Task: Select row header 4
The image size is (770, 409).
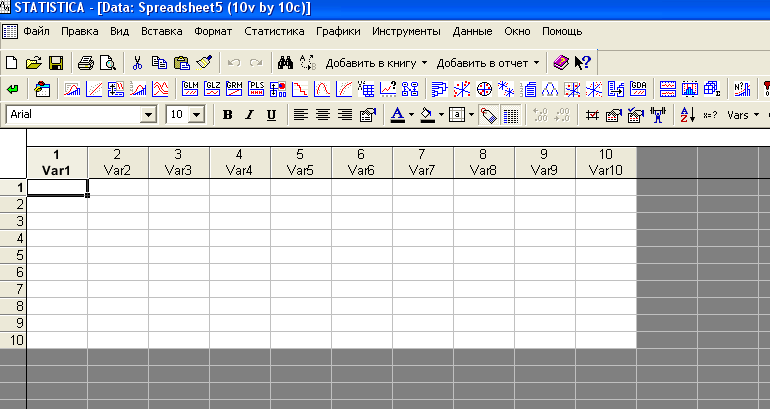Action: point(13,238)
